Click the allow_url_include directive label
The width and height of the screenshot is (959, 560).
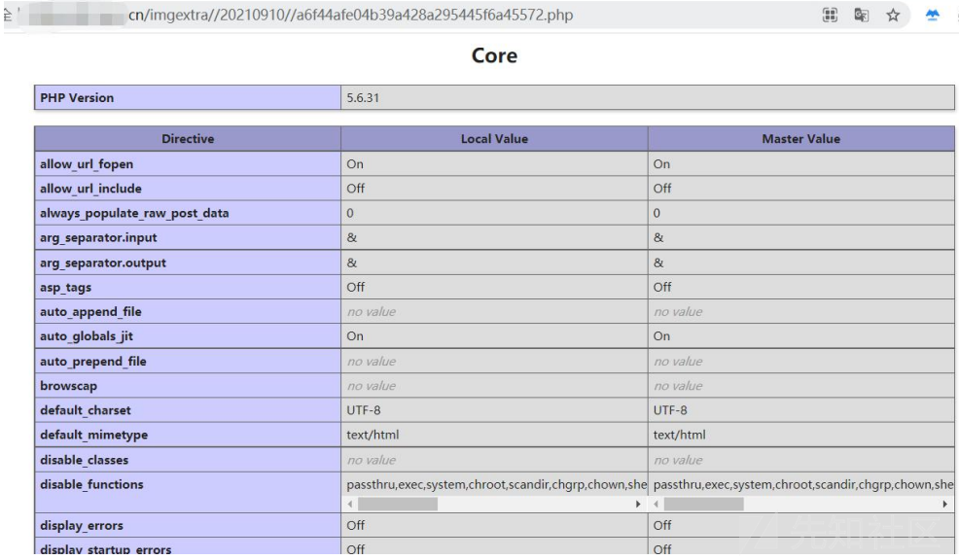pos(90,189)
